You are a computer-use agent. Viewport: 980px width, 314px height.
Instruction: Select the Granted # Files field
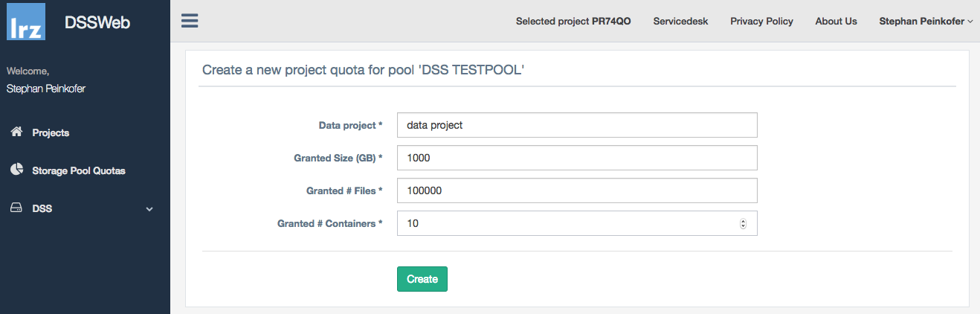577,190
